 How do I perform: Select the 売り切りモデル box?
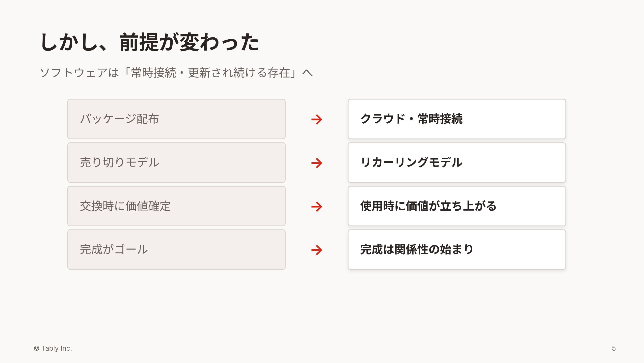pos(176,162)
